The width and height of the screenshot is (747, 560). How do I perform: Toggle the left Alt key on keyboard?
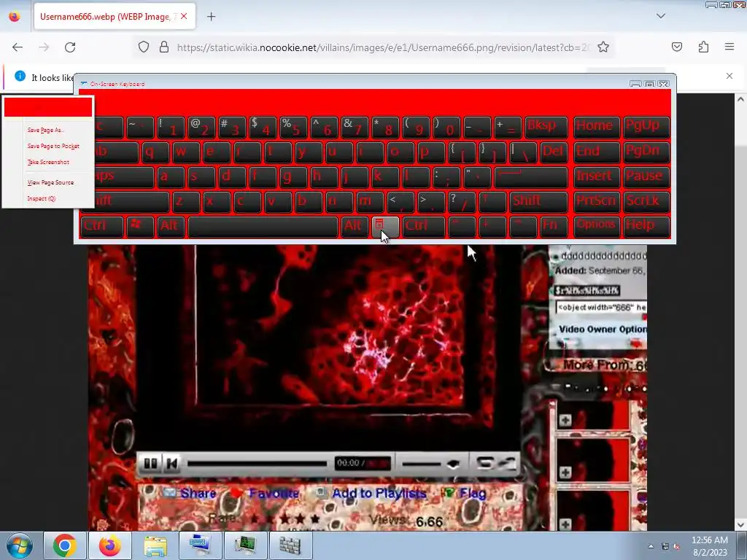point(171,227)
